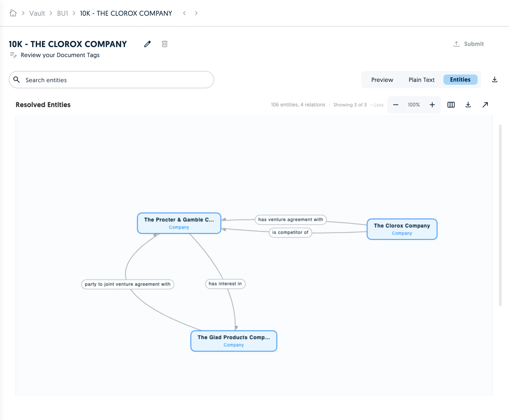Viewport: 509px width, 420px height.
Task: Focus the Search entities field
Action: click(111, 80)
